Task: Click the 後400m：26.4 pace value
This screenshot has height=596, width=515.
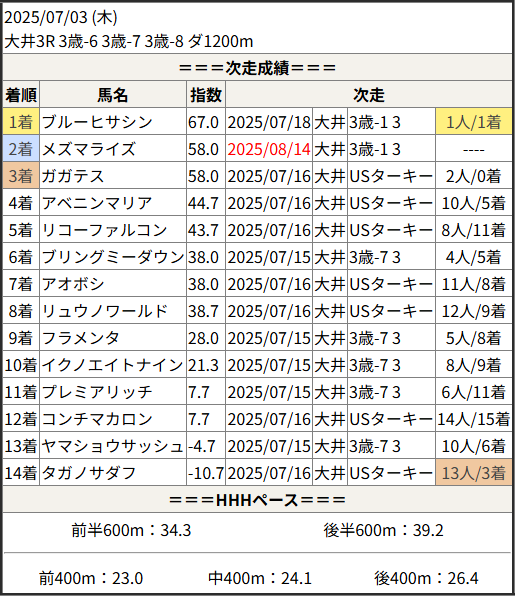Action: click(426, 578)
